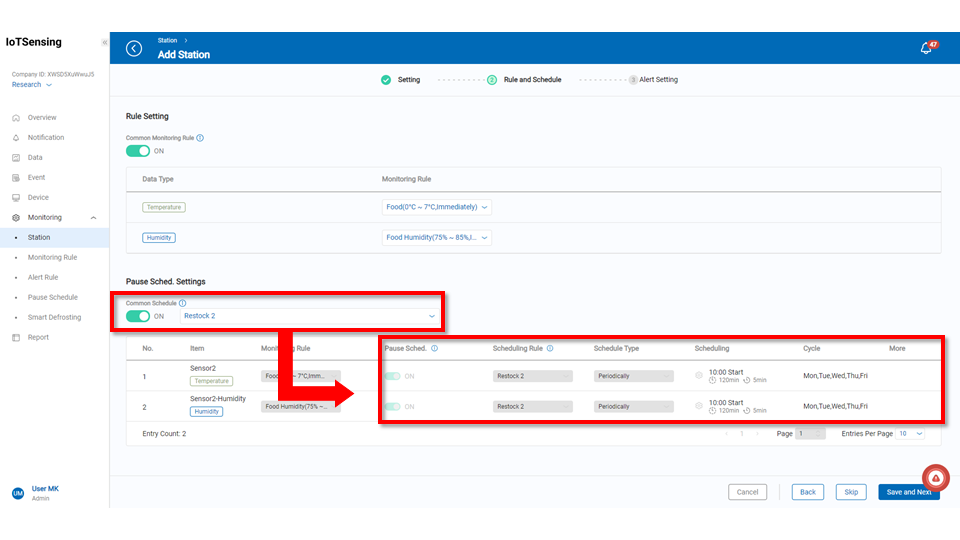Open the Temperature monitoring rule dropdown
Screen dimensions: 960x540
pyautogui.click(x=438, y=208)
